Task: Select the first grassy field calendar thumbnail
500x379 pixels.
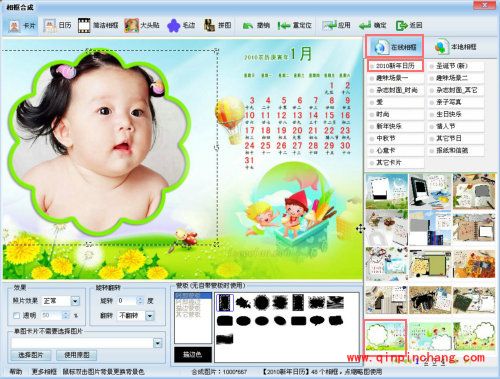Action: (387, 191)
